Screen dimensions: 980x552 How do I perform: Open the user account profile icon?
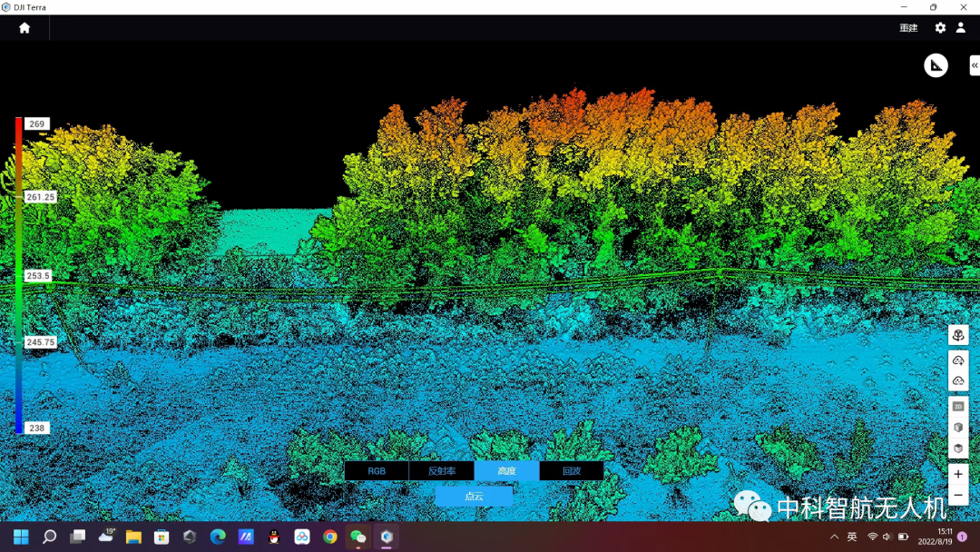point(961,28)
